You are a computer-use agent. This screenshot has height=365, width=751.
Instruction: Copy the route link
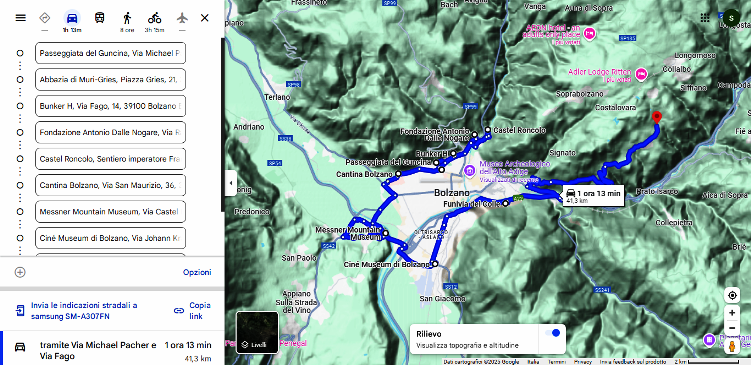193,310
